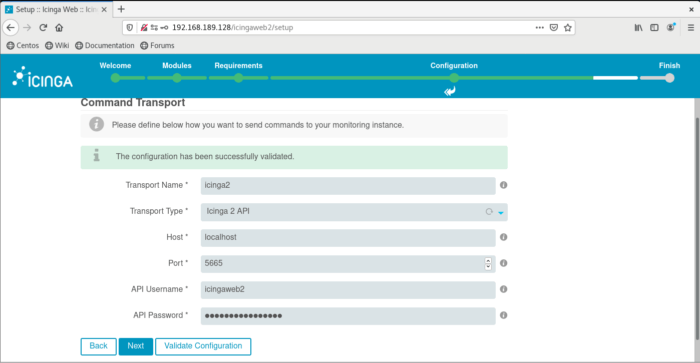The width and height of the screenshot is (700, 363).
Task: Bookmark this page with star icon
Action: (567, 28)
